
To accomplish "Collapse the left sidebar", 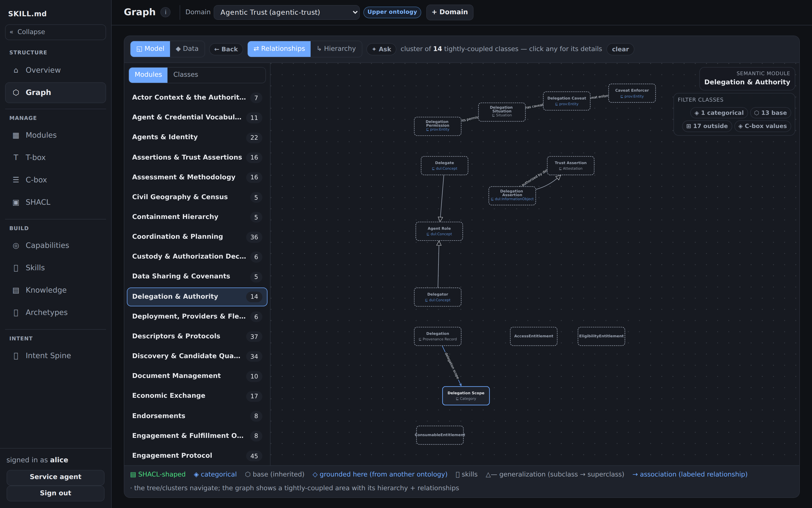I will [55, 32].
